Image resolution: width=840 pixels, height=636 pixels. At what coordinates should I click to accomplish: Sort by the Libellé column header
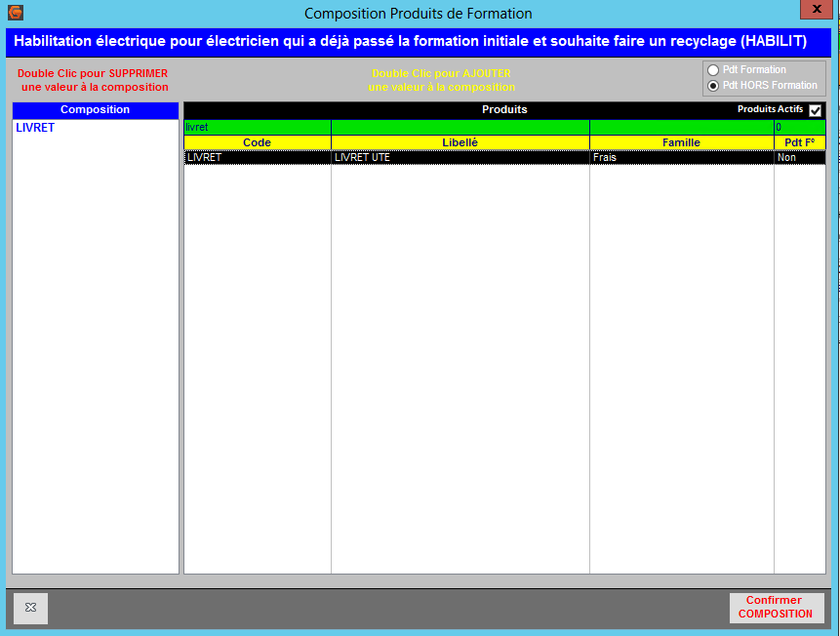pyautogui.click(x=460, y=142)
